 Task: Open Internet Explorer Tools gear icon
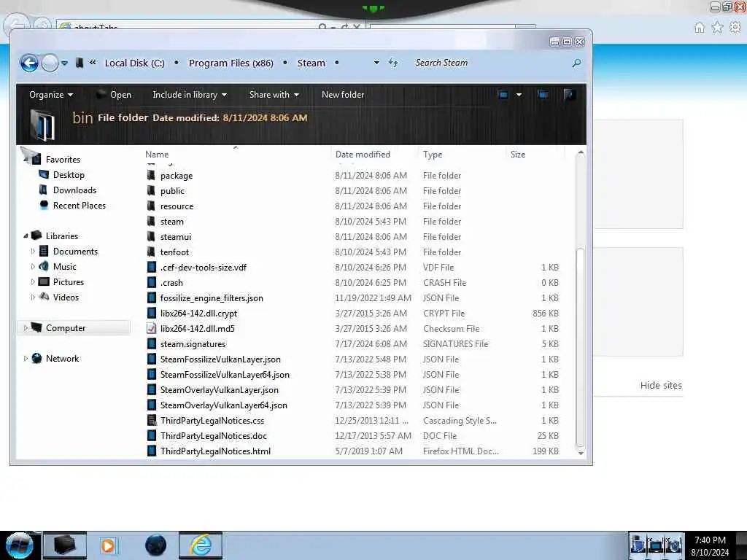735,28
